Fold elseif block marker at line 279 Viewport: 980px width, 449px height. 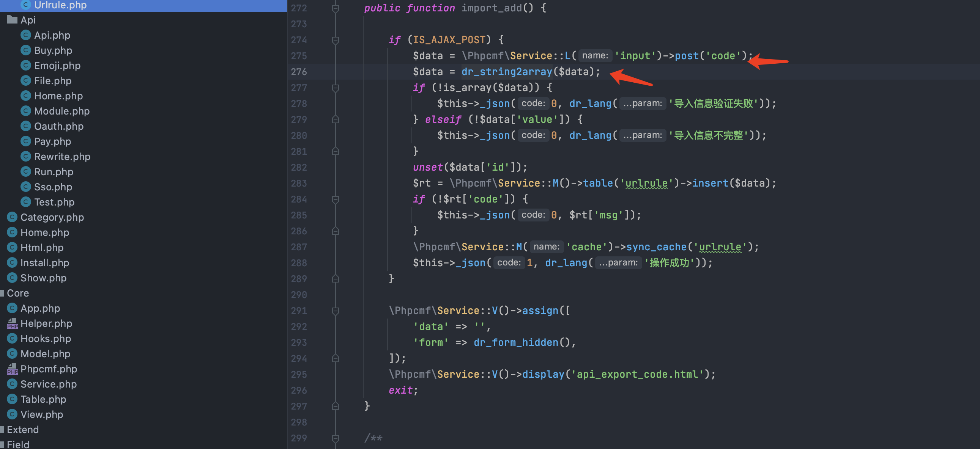point(335,119)
